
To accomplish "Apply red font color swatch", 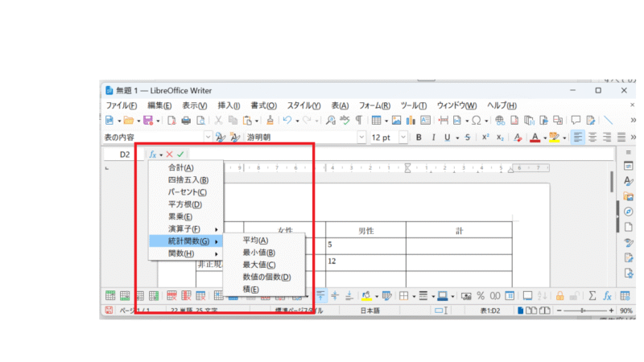I will point(535,138).
